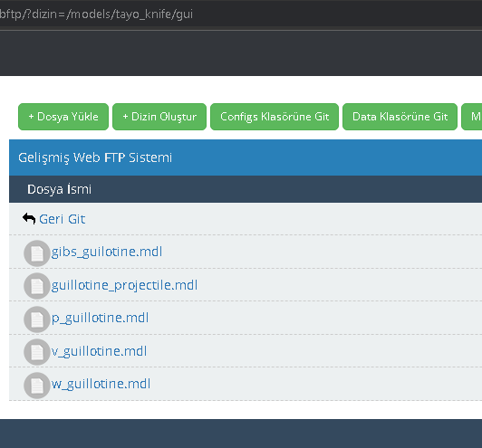Go to the Data folder via Data Klasörüne Git
Screen dimensions: 482x448
400,117
